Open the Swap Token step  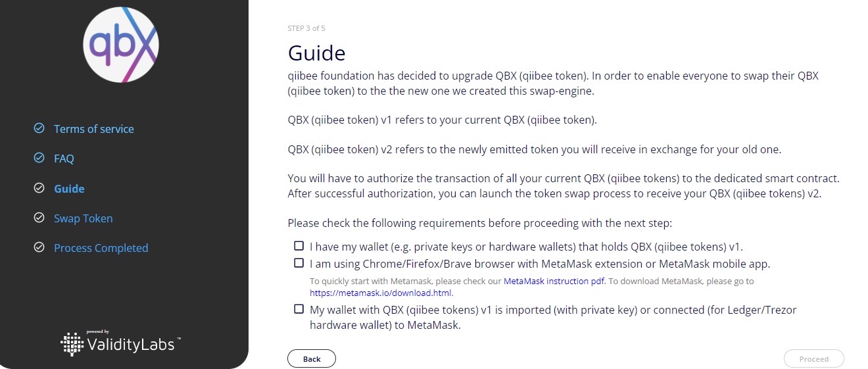84,218
